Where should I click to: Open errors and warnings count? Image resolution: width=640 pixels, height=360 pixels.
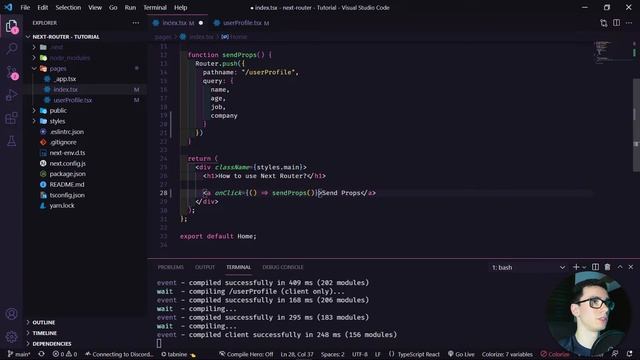(64, 354)
